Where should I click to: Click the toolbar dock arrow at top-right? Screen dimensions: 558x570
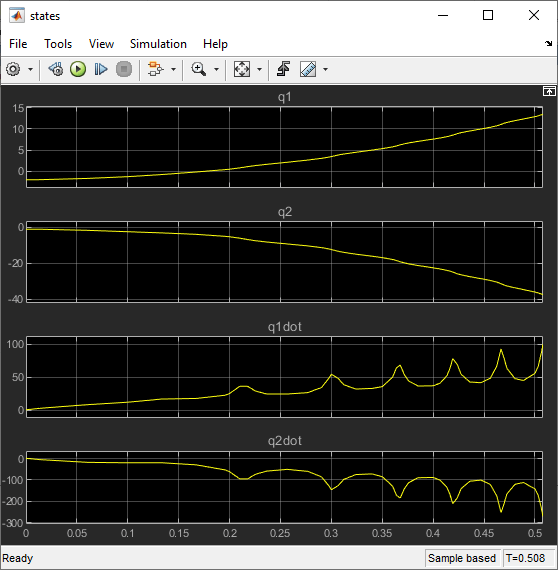pos(548,44)
